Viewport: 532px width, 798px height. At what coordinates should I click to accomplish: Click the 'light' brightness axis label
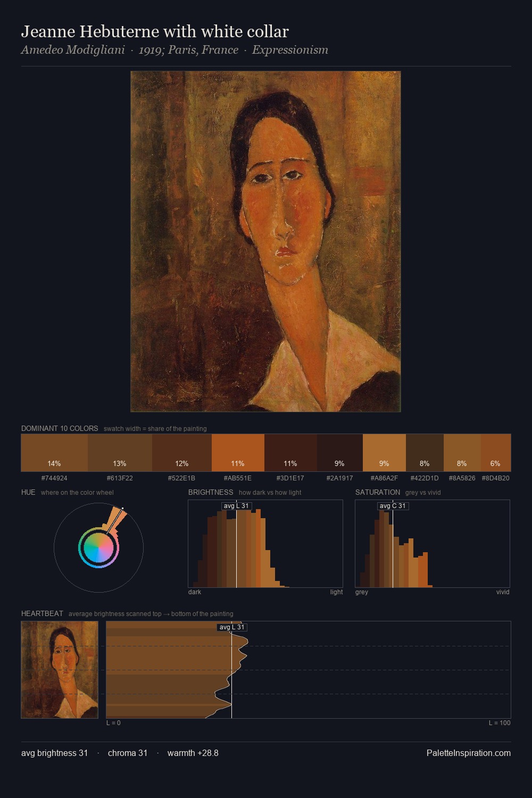coord(336,592)
